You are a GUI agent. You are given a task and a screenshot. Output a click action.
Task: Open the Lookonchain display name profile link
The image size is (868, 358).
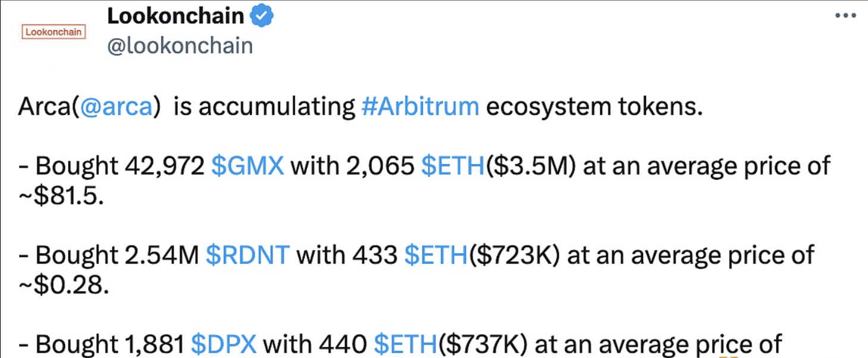pyautogui.click(x=176, y=17)
